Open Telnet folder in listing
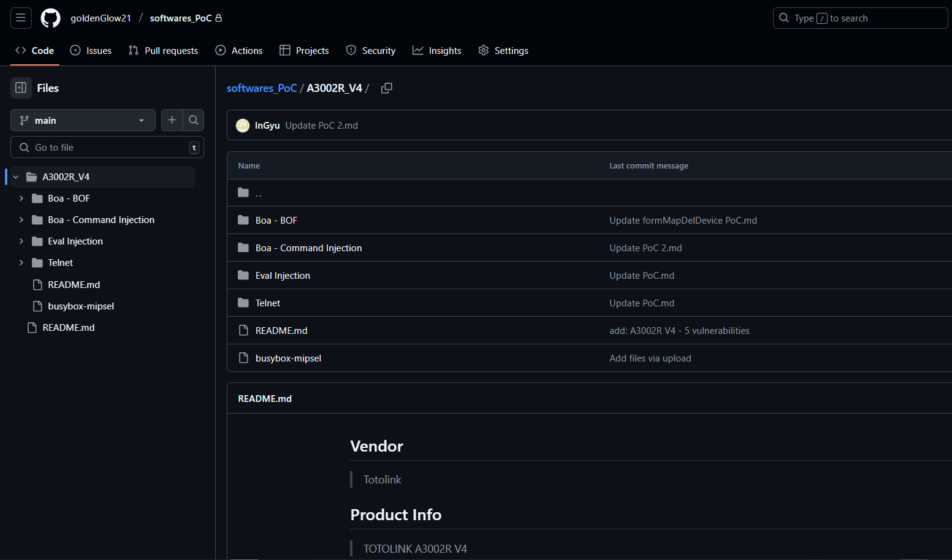Image resolution: width=952 pixels, height=560 pixels. 268,303
